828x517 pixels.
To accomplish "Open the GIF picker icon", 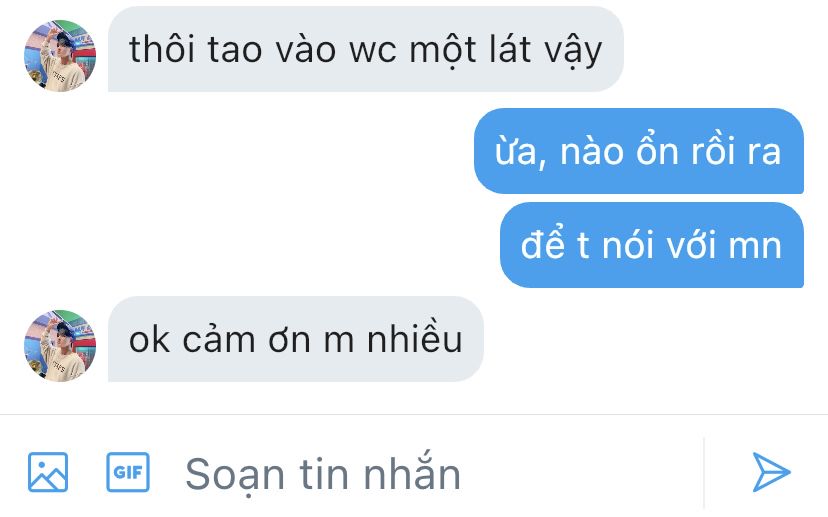I will pyautogui.click(x=128, y=472).
